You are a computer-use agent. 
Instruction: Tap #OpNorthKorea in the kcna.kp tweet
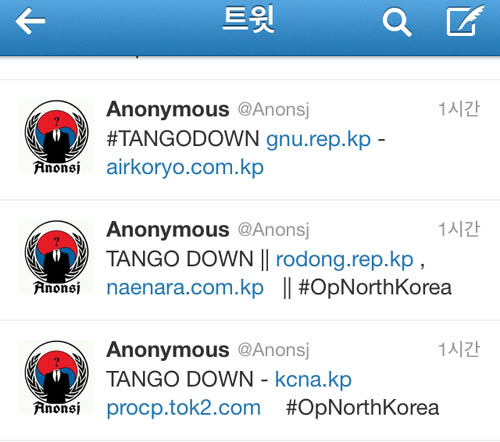(362, 408)
